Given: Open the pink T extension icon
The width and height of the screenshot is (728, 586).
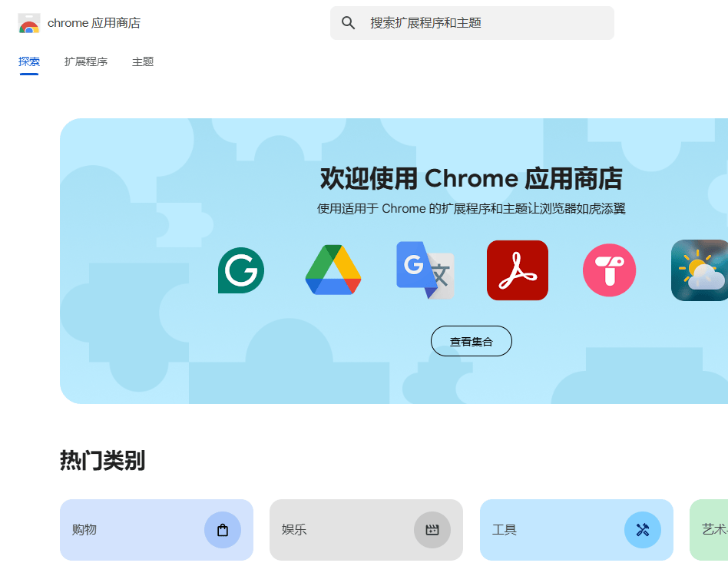Looking at the screenshot, I should pyautogui.click(x=609, y=270).
